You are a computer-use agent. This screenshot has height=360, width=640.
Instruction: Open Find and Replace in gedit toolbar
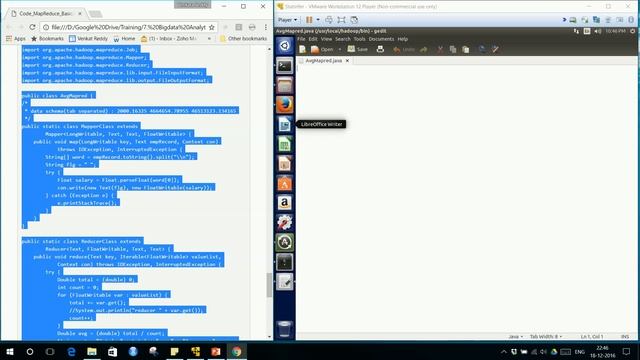[x=495, y=49]
